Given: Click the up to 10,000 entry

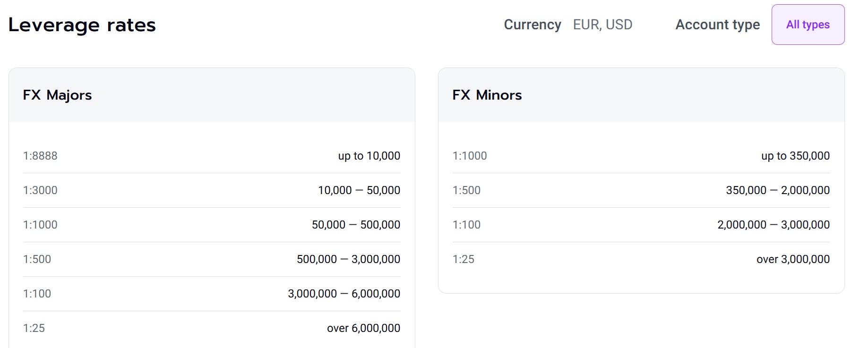Looking at the screenshot, I should [x=369, y=156].
